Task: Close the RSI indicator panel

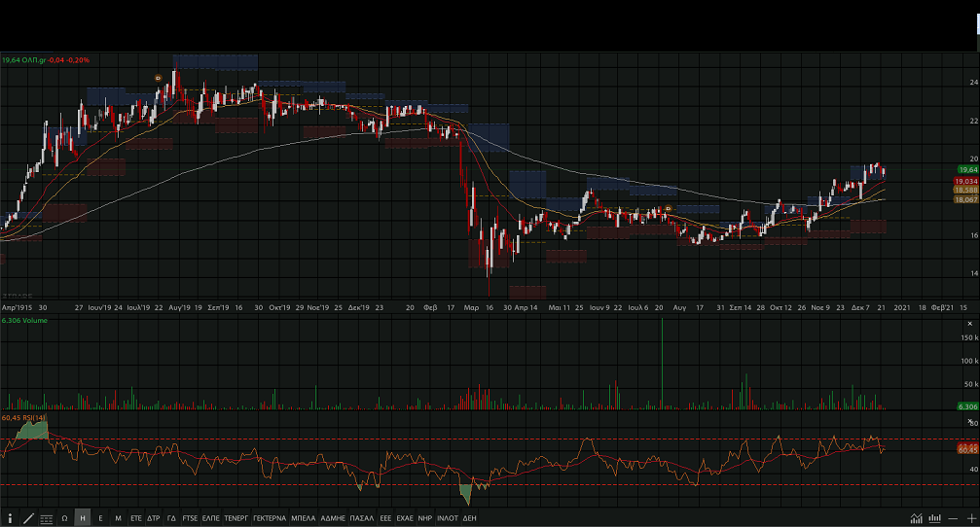Action: point(970,419)
